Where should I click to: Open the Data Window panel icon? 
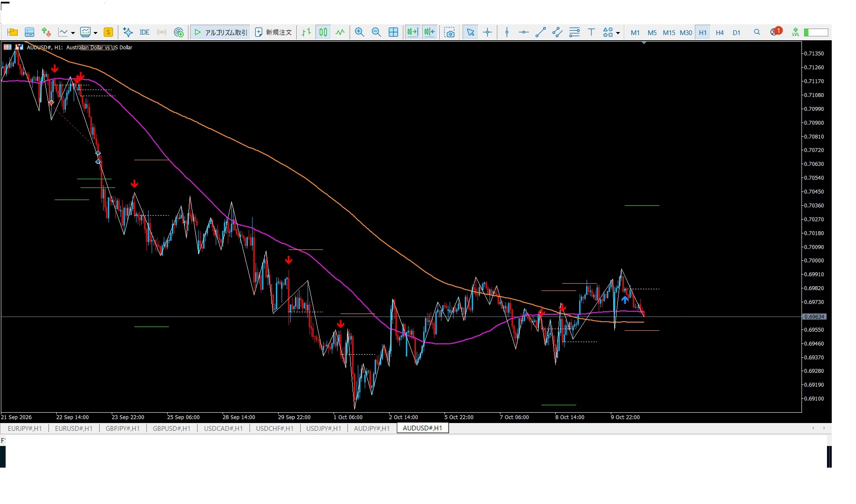29,32
